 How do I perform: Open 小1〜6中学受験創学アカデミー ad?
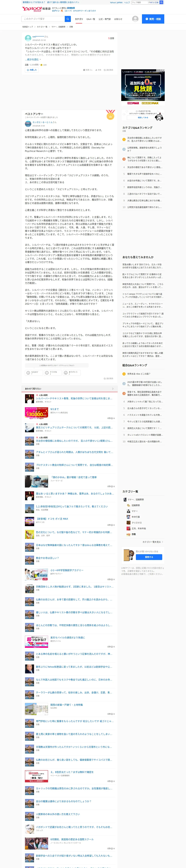coord(67,570)
